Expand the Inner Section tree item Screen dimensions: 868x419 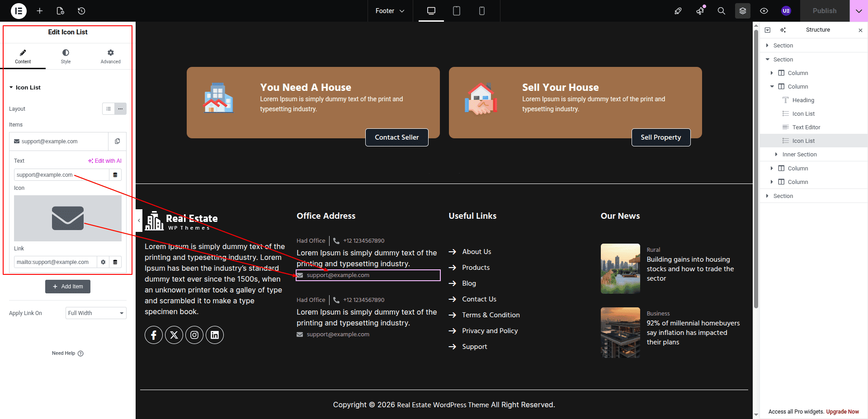pyautogui.click(x=776, y=155)
